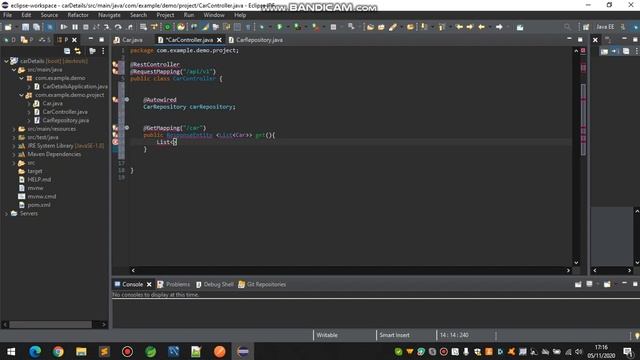
Task: Click the Run External Tools icon
Action: click(316, 27)
